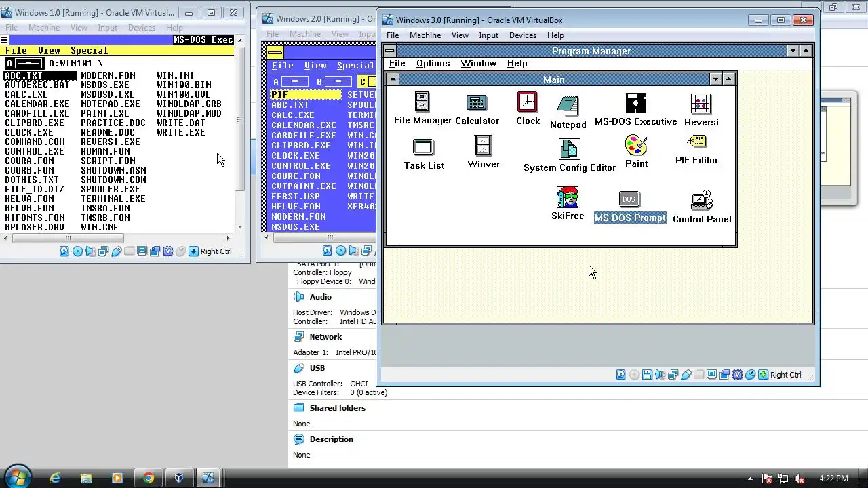Open Window menu in Program Manager
This screenshot has height=488, width=868.
tap(478, 63)
